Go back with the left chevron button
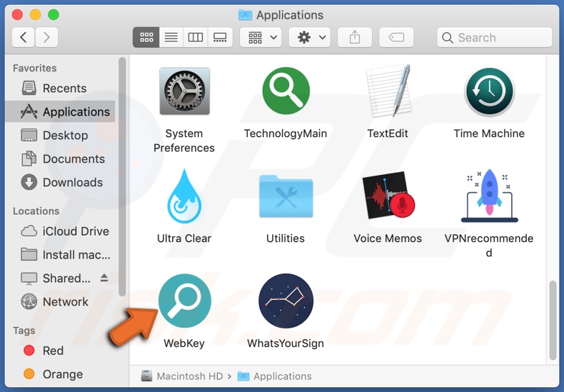564x392 pixels. click(24, 37)
